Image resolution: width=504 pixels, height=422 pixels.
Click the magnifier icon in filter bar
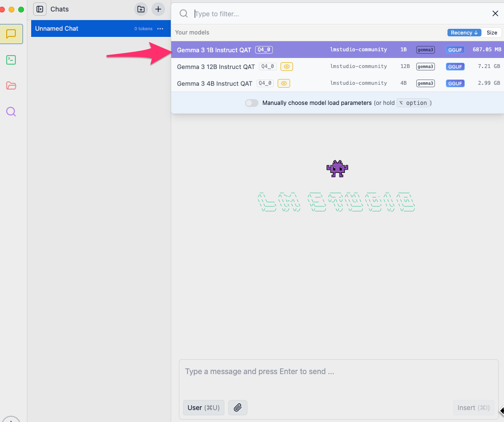184,13
